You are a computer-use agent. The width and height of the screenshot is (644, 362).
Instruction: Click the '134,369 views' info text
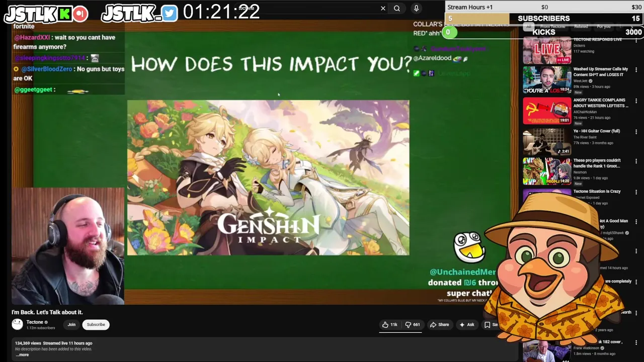tap(28, 343)
